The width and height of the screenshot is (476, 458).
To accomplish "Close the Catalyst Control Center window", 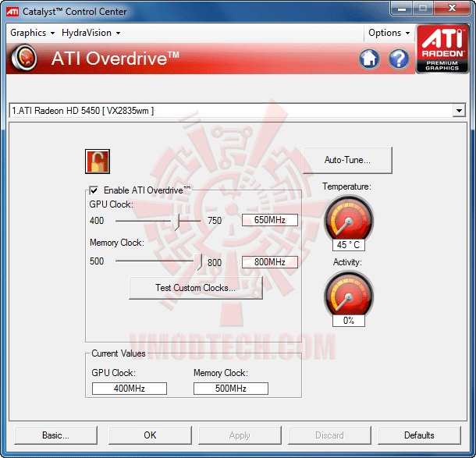I will (452, 9).
